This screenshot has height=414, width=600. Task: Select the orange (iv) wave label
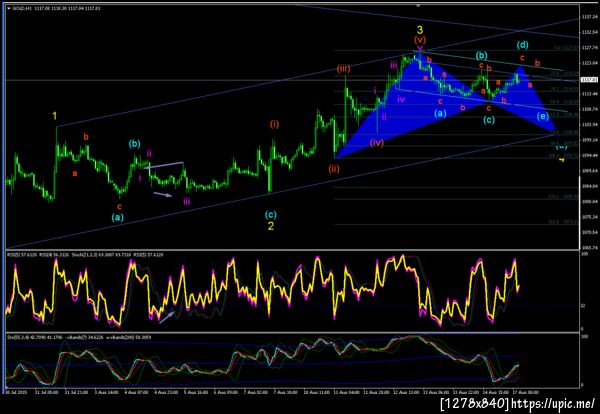tap(377, 143)
